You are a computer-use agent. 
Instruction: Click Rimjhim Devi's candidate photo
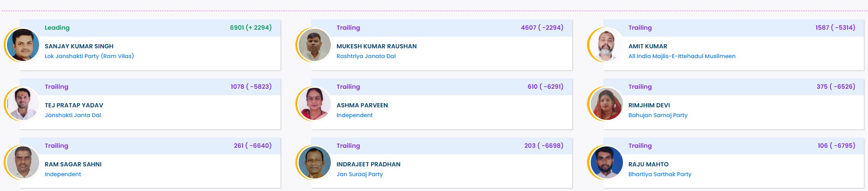606,104
